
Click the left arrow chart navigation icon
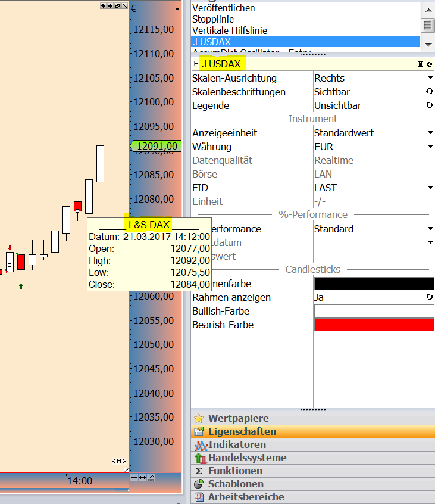click(103, 6)
